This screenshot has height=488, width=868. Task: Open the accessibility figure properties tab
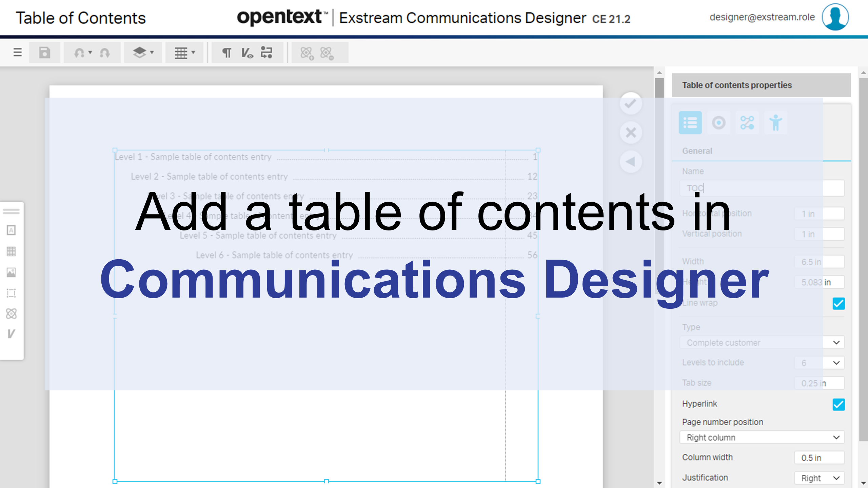[775, 123]
